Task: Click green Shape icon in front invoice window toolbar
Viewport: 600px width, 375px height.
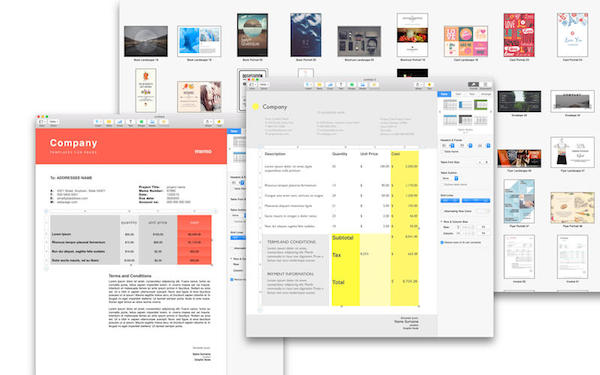Action: click(x=352, y=84)
